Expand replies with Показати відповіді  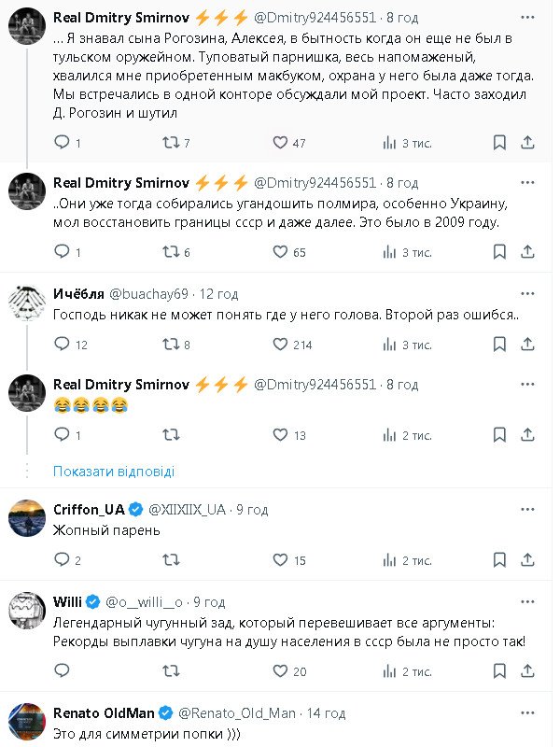[x=114, y=472]
